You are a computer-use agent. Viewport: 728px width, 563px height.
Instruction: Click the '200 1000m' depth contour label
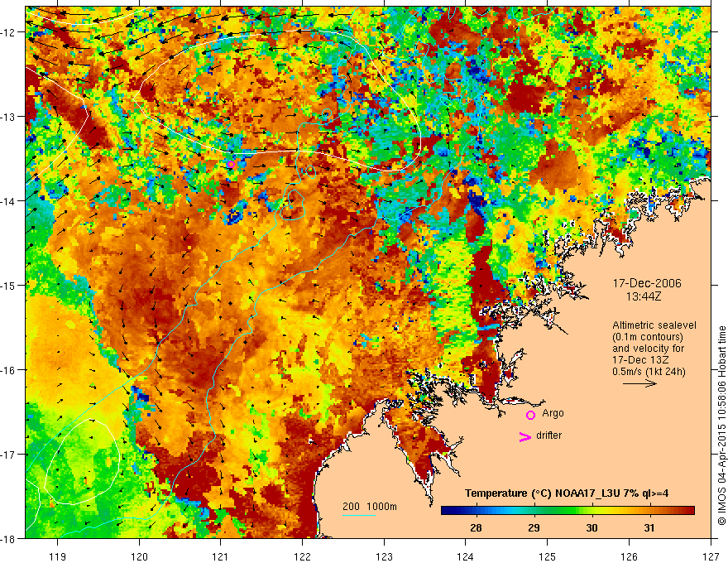pos(370,507)
